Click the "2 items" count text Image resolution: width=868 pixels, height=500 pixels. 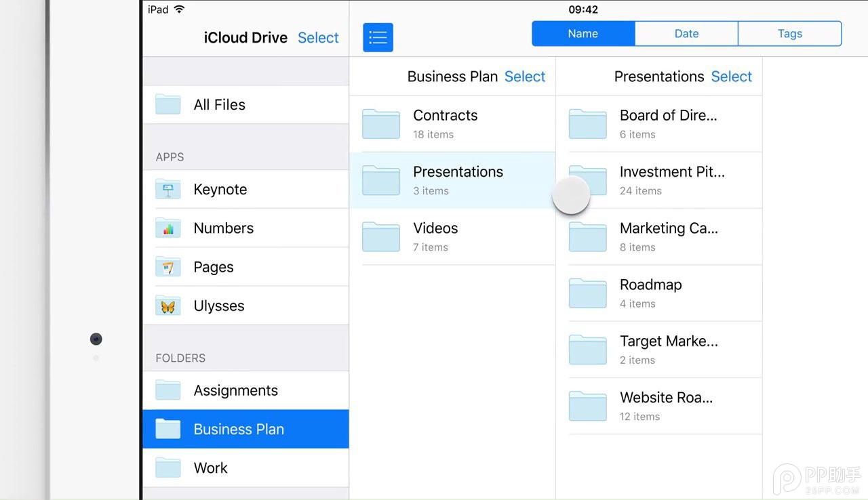[x=637, y=360]
